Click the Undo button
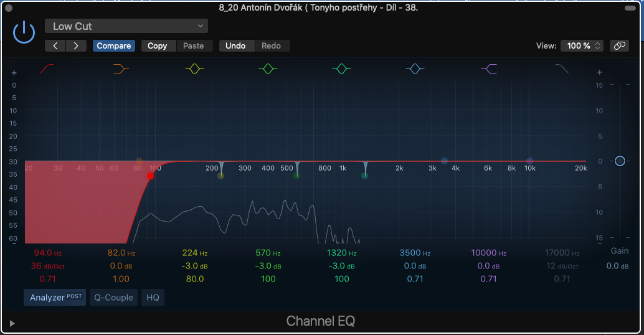644x335 pixels. (235, 45)
